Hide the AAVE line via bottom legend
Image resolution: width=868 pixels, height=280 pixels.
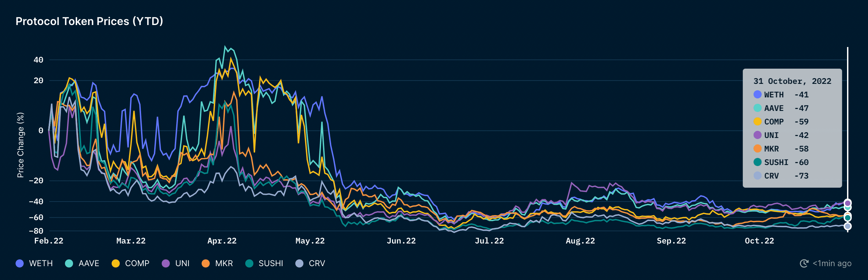tap(82, 263)
